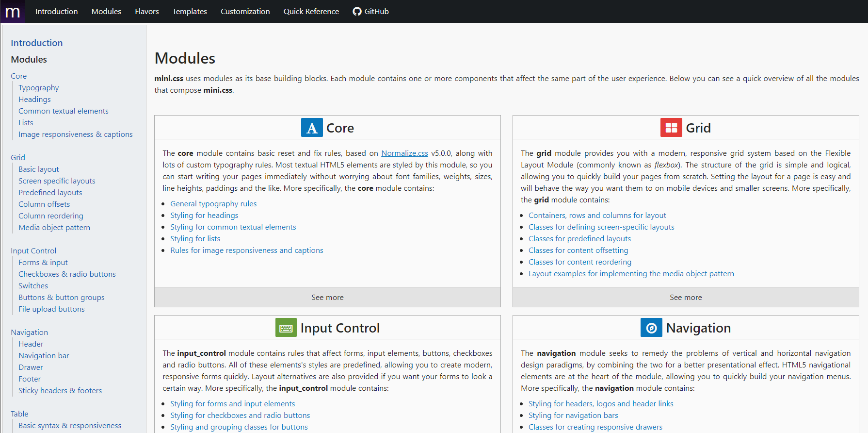The image size is (868, 433).
Task: Open Styling for checkboxes and radio buttons
Action: [x=240, y=416]
